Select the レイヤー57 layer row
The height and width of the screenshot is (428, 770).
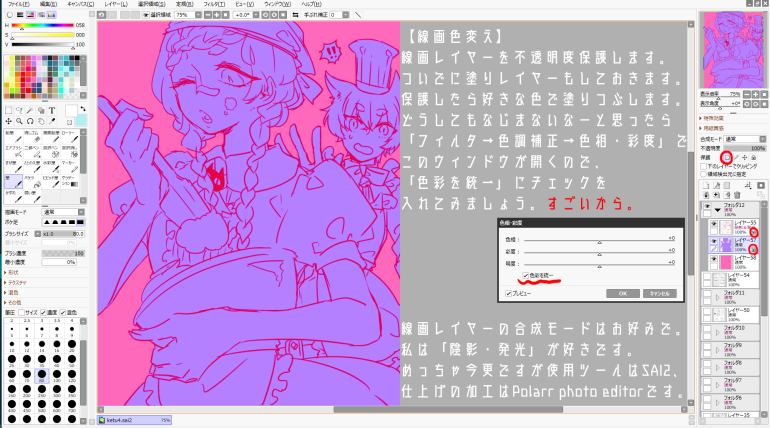point(733,244)
